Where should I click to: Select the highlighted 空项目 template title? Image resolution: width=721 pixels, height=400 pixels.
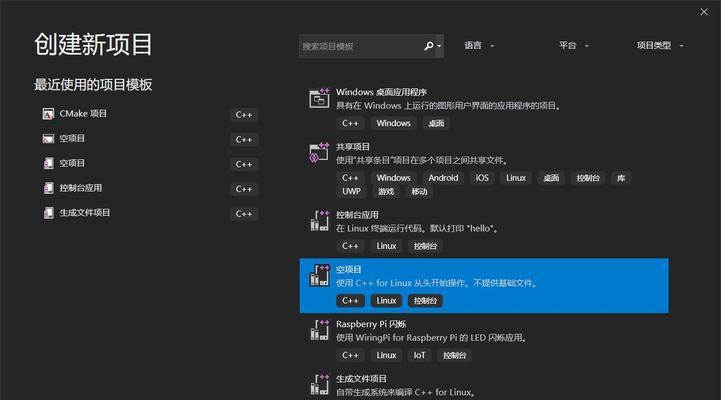coord(349,269)
